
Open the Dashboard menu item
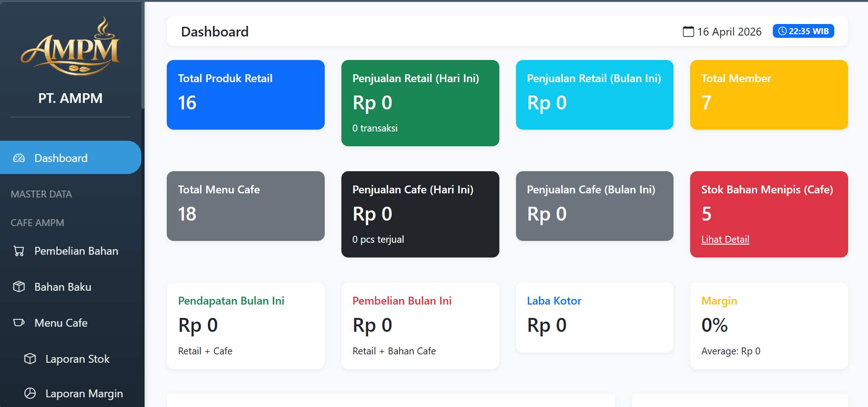point(61,158)
